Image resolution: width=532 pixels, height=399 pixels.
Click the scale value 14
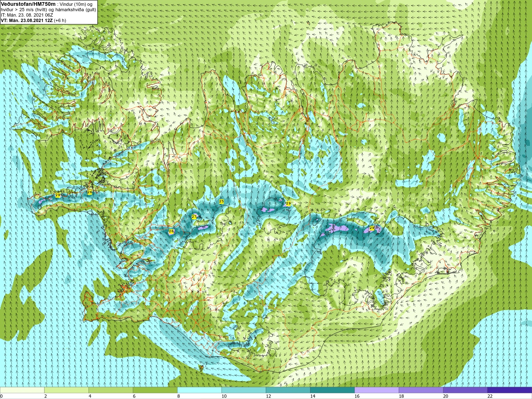click(313, 396)
